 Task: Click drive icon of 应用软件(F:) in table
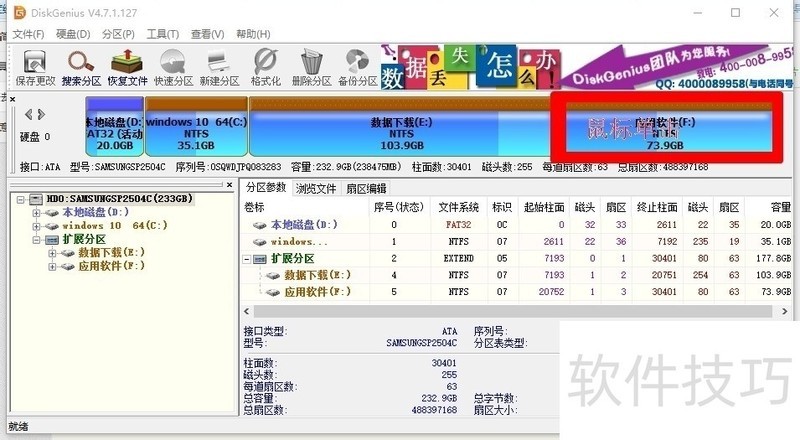click(x=273, y=292)
